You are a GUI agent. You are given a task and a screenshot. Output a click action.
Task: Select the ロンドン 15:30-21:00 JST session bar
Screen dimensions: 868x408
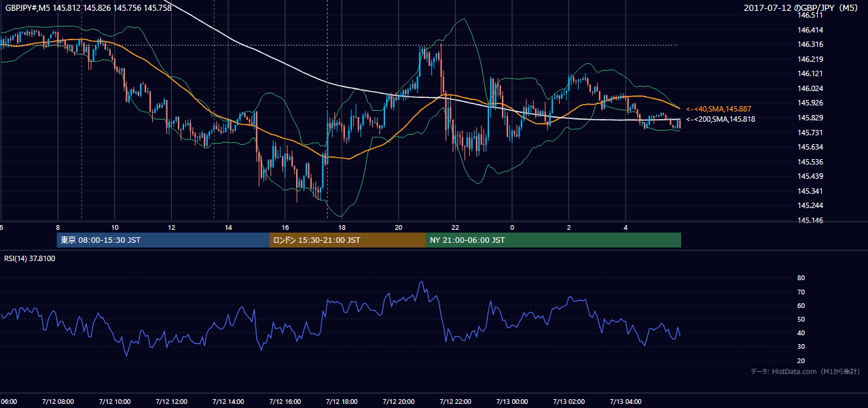pyautogui.click(x=348, y=240)
